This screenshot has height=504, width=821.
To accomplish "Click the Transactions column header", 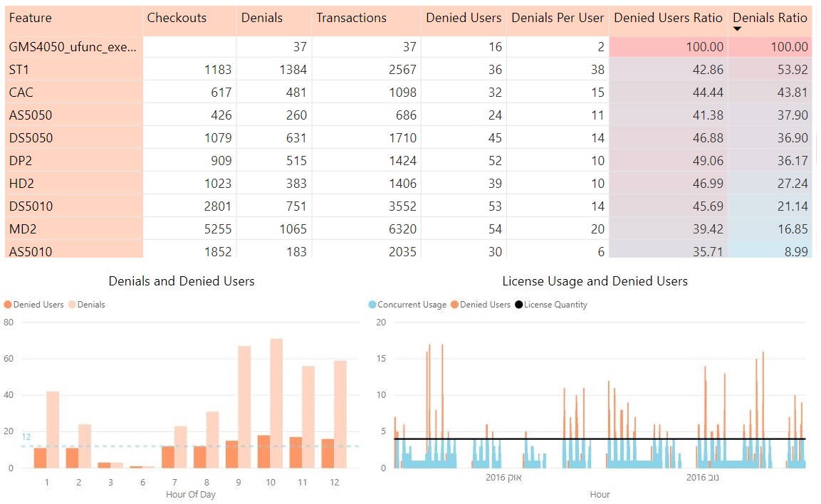I will [x=351, y=18].
